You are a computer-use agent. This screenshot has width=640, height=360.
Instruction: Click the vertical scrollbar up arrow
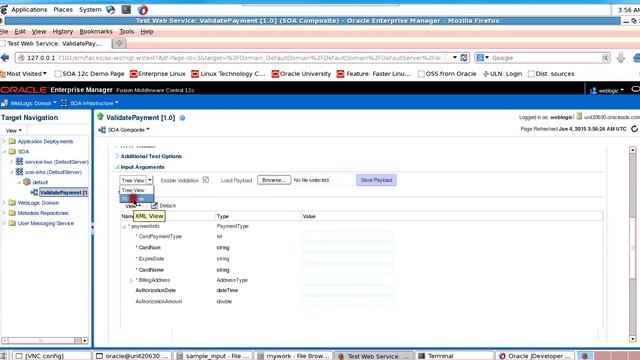tap(633, 150)
